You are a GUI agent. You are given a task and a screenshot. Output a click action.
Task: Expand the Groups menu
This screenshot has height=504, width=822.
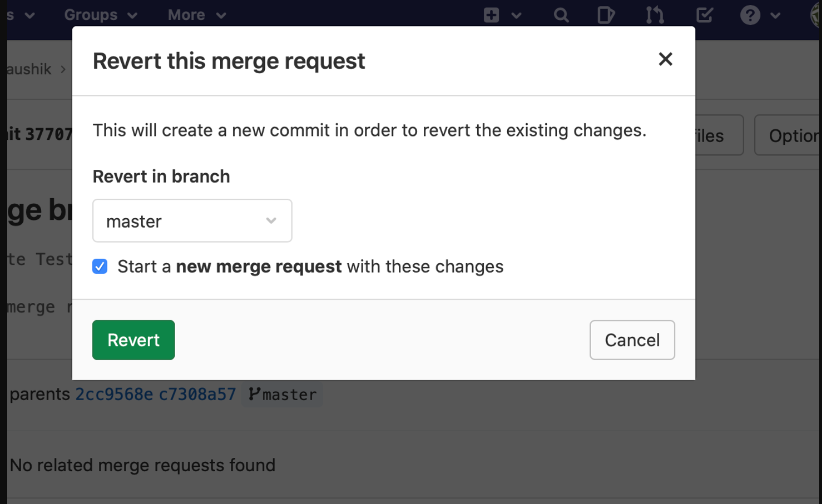[101, 15]
